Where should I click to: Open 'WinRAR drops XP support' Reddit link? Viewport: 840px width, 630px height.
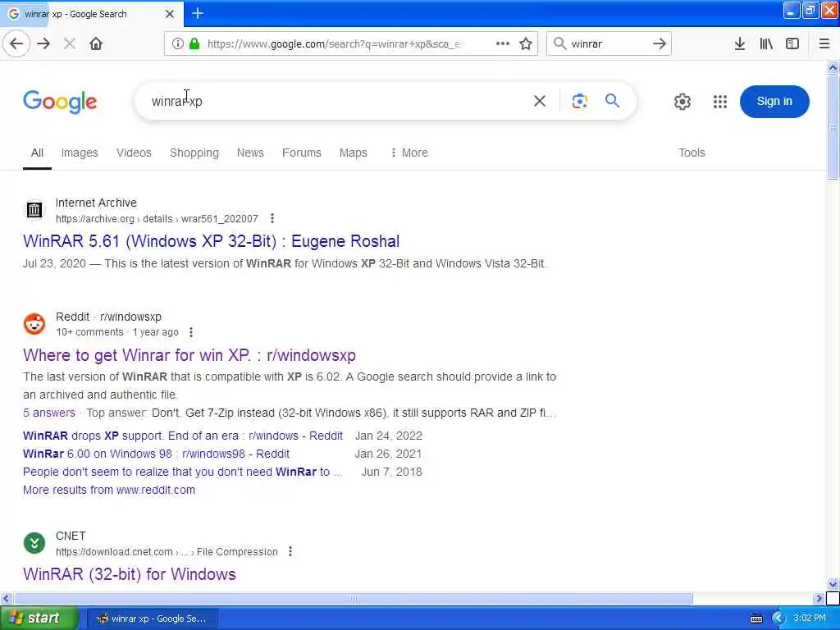[183, 436]
